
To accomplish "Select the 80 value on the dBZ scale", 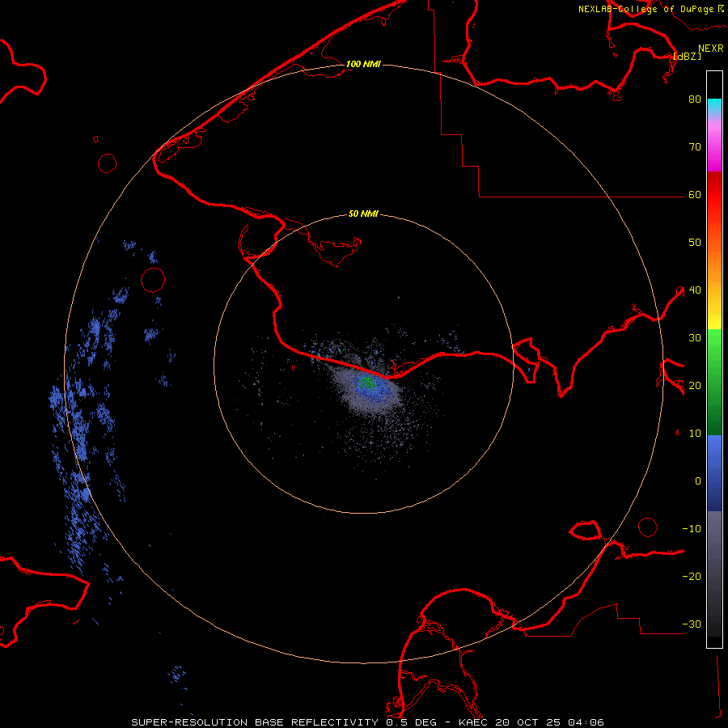I will coord(695,99).
